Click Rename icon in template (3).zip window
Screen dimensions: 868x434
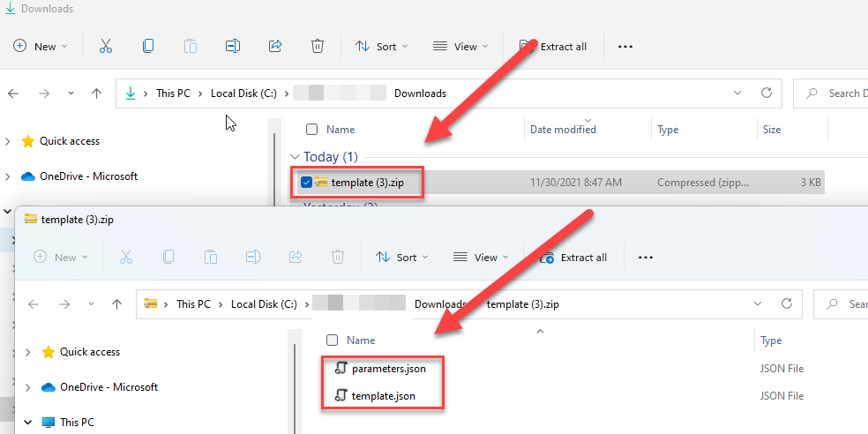coord(253,258)
